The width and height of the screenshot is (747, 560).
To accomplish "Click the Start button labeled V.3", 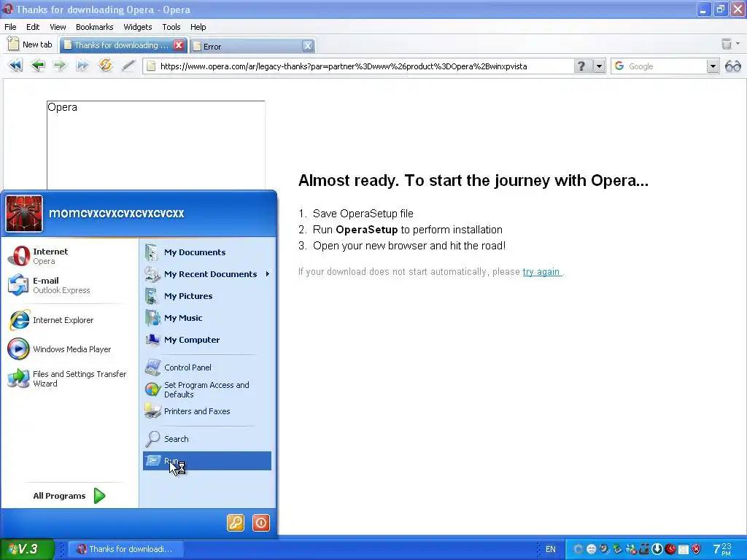I will (x=26, y=549).
